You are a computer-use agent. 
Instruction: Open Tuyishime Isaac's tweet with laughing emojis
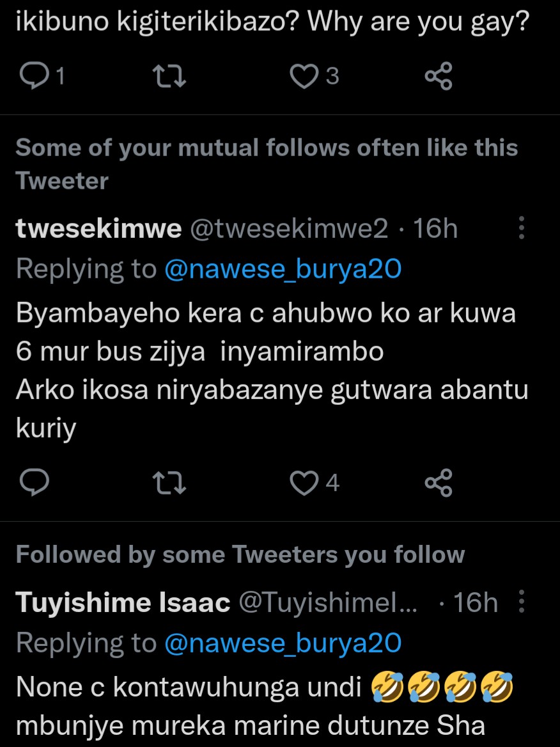tap(256, 707)
